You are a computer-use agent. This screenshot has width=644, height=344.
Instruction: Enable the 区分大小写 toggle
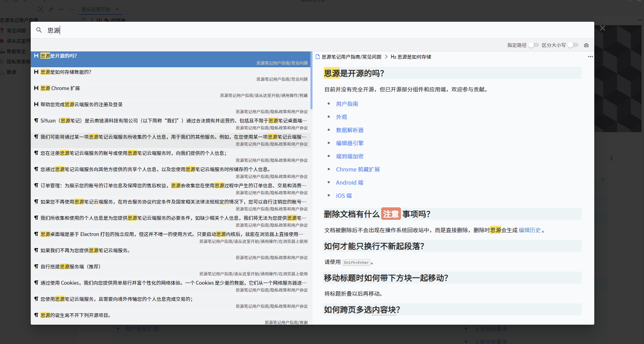(x=573, y=45)
